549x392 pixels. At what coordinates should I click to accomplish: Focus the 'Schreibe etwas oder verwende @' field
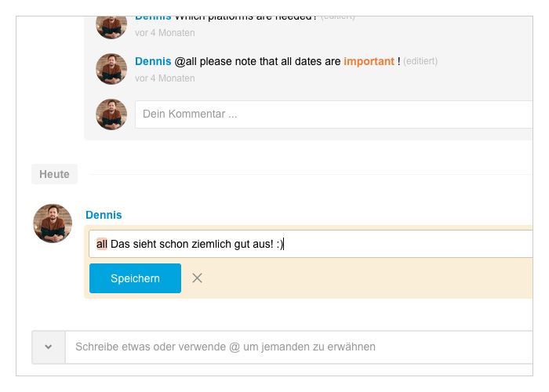299,347
